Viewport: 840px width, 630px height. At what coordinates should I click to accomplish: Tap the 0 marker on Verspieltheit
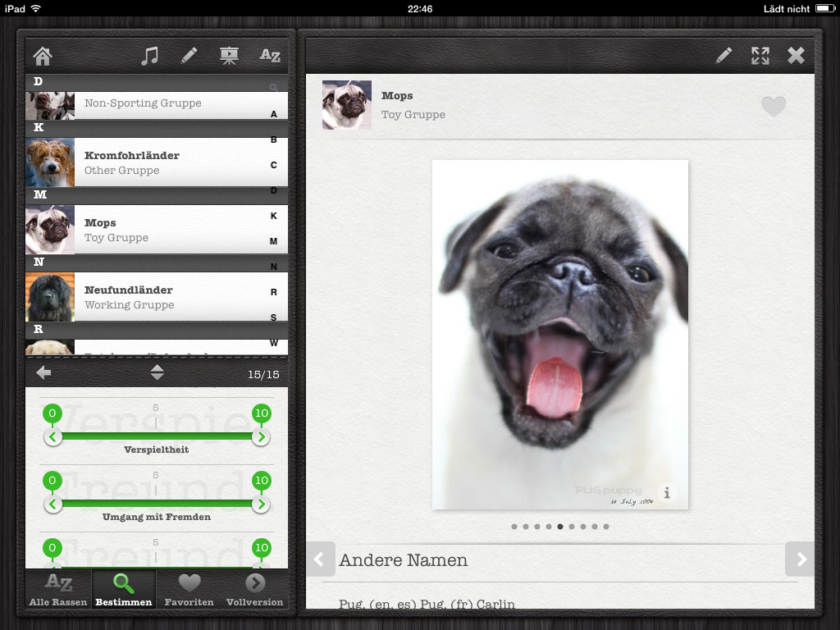pos(52,413)
